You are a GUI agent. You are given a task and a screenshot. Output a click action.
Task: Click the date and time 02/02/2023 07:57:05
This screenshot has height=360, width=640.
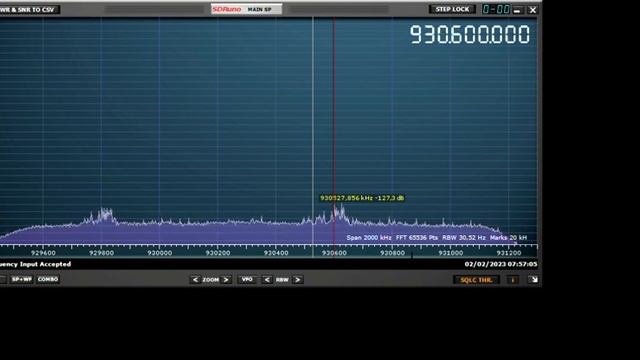[x=501, y=264]
